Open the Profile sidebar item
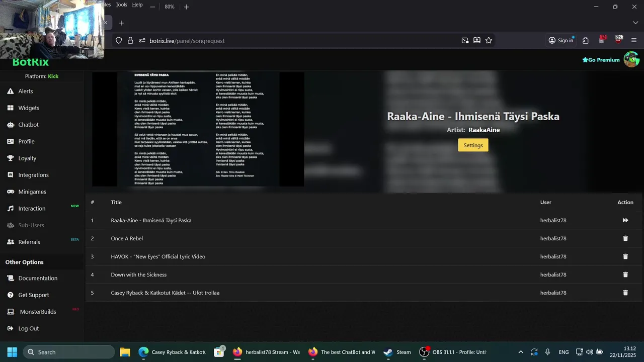 click(26, 141)
